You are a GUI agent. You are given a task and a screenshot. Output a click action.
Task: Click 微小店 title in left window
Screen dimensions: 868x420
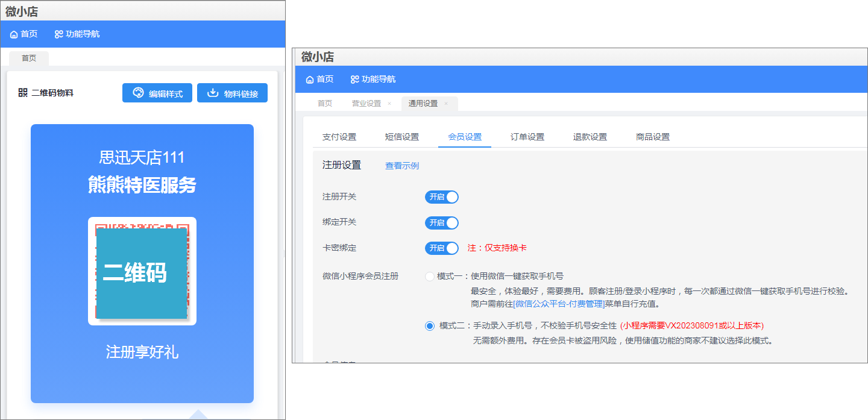(22, 11)
